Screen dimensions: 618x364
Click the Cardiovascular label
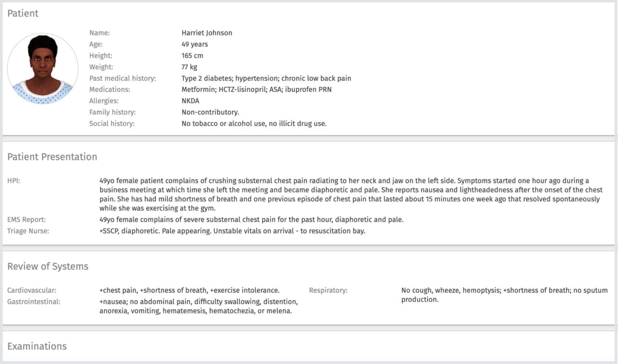point(32,290)
